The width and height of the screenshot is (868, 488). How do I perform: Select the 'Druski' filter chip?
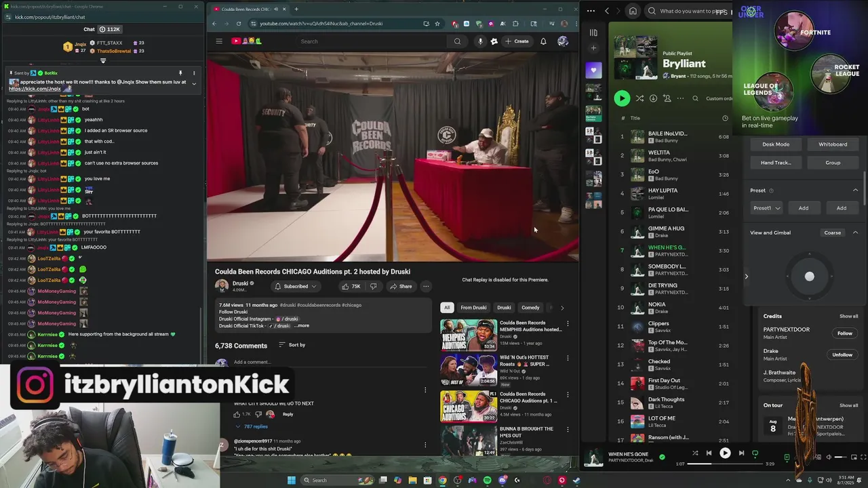(x=504, y=308)
